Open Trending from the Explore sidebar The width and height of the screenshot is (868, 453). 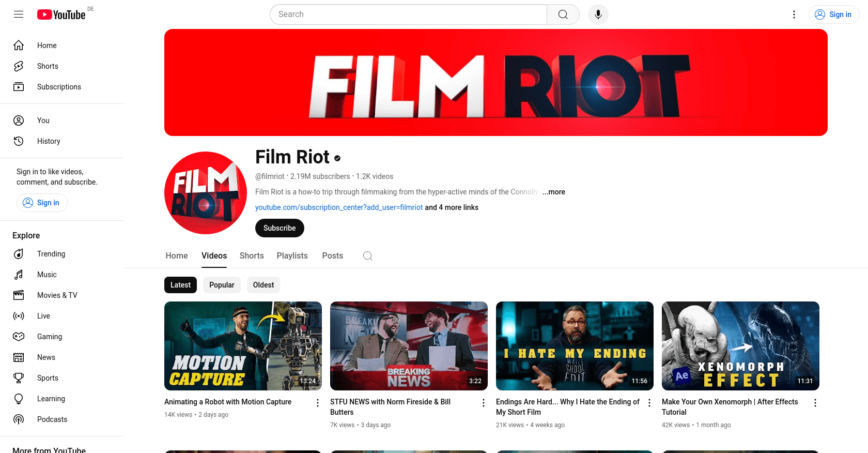[x=51, y=254]
